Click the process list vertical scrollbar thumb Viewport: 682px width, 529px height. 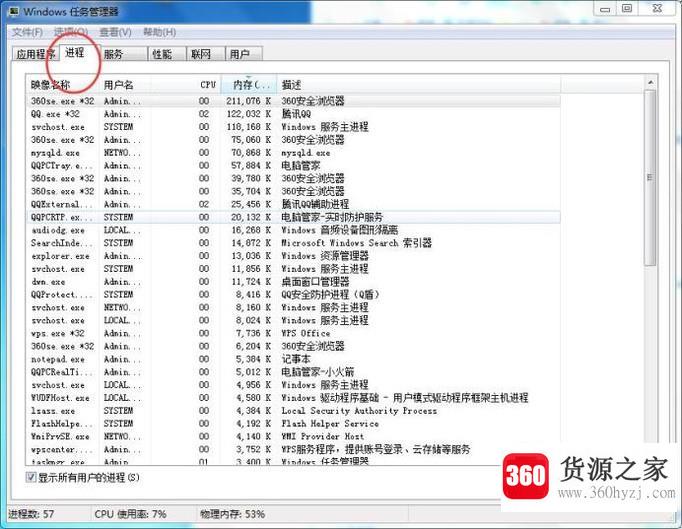coord(650,177)
